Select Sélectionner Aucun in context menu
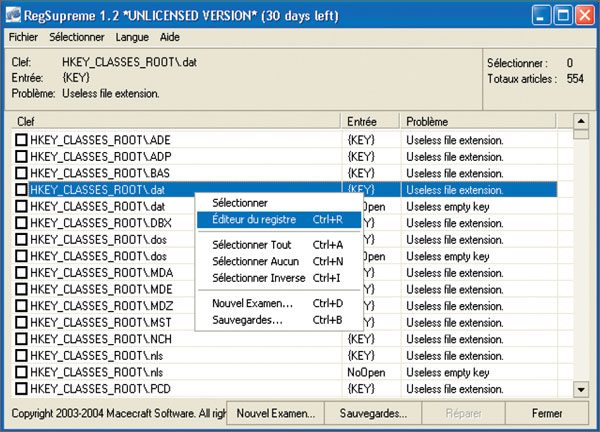Image resolution: width=600 pixels, height=432 pixels. (256, 261)
